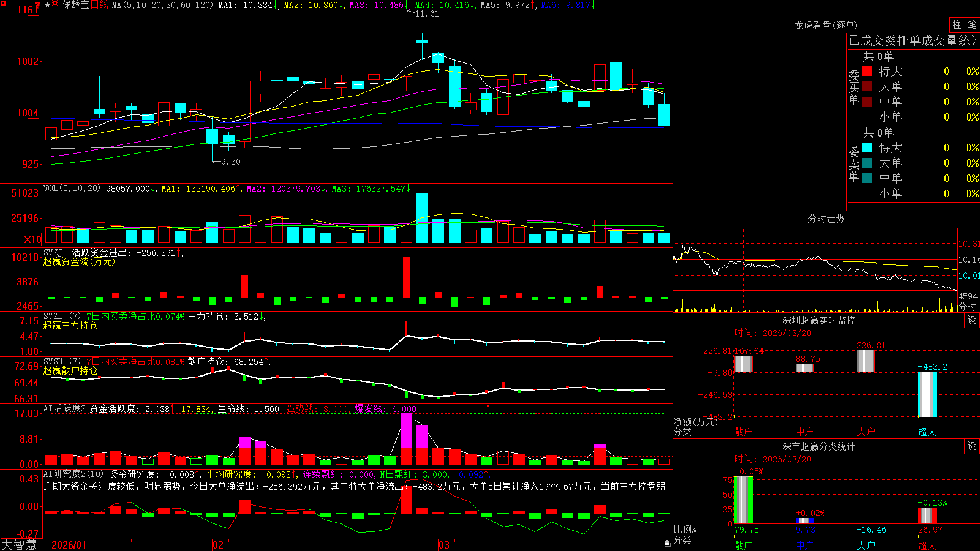Switch to 柱 bar display mode
The width and height of the screenshot is (980, 551).
[957, 24]
